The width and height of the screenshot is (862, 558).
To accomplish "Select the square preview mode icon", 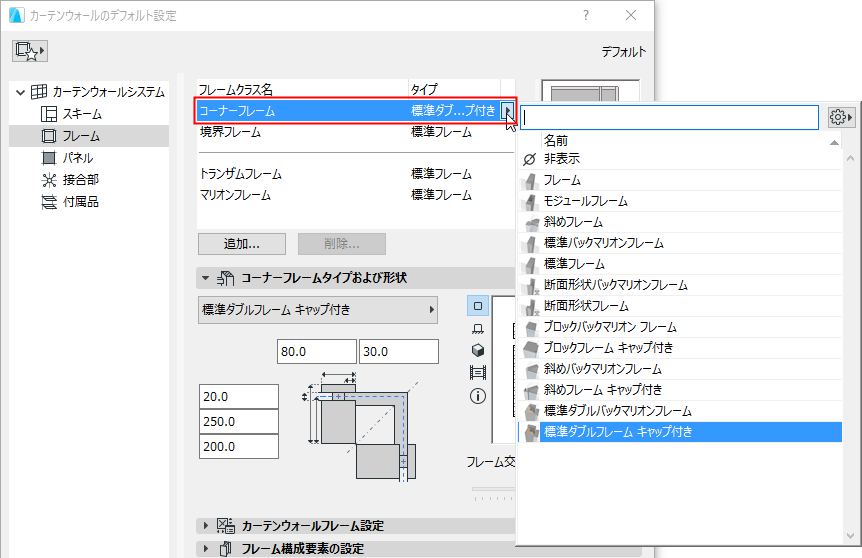I will (x=478, y=306).
